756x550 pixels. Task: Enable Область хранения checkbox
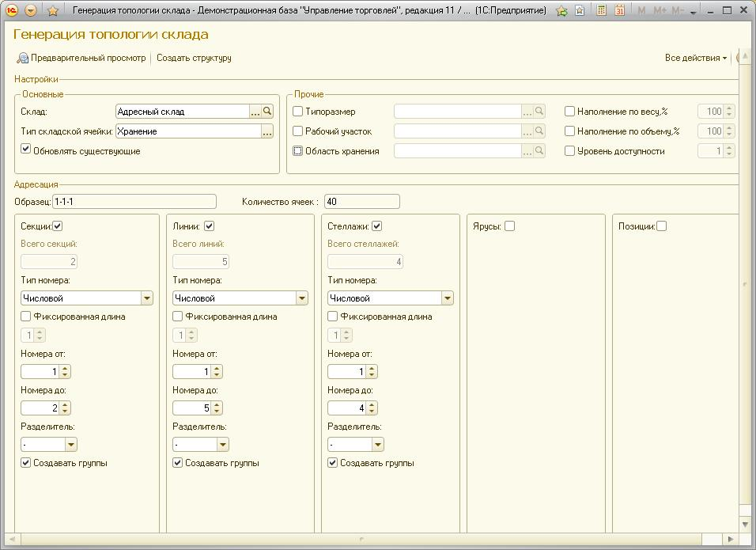point(298,151)
